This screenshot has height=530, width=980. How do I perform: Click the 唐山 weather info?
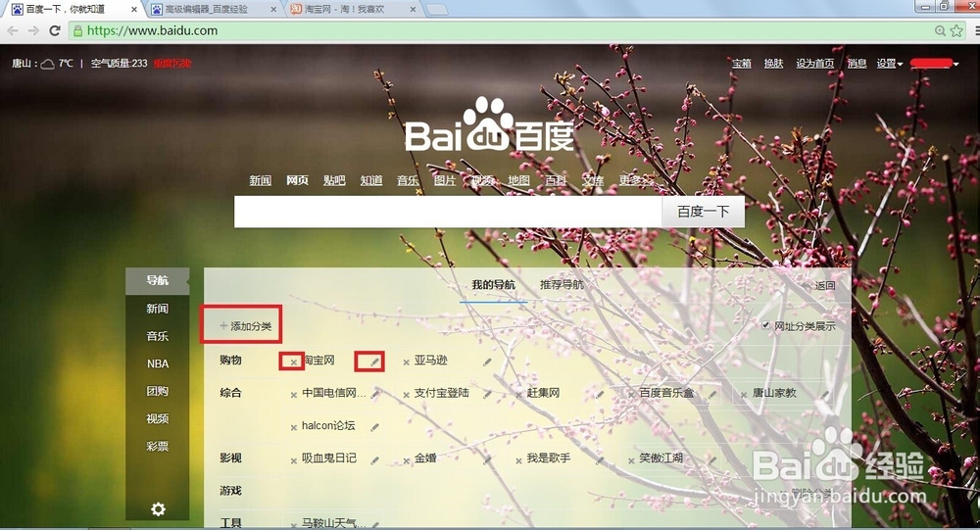click(x=42, y=63)
